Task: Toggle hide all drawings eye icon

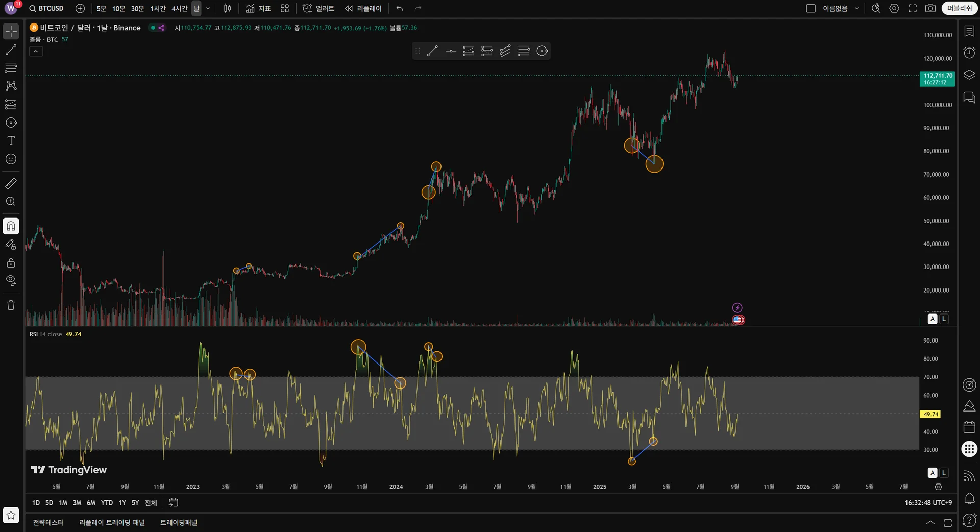Action: 11,280
